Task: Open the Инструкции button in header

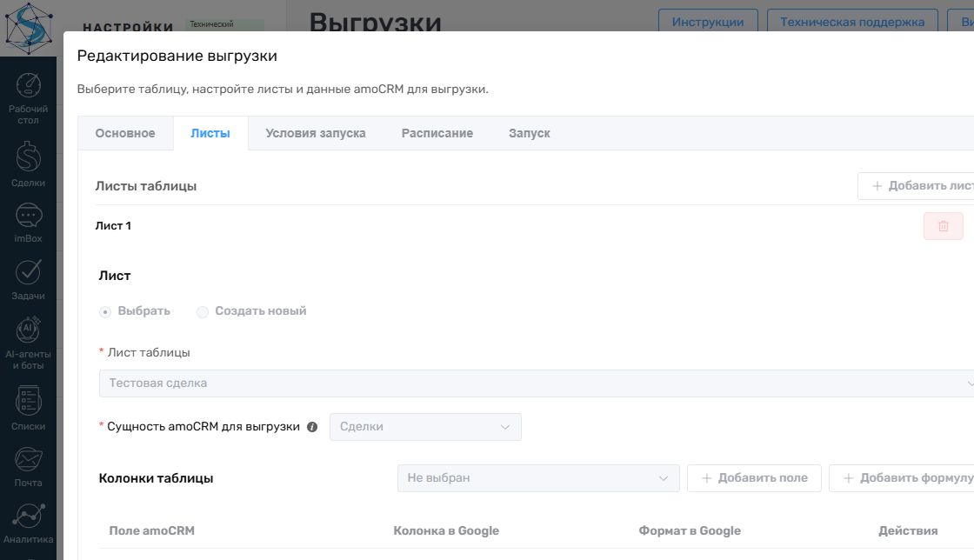Action: [708, 22]
